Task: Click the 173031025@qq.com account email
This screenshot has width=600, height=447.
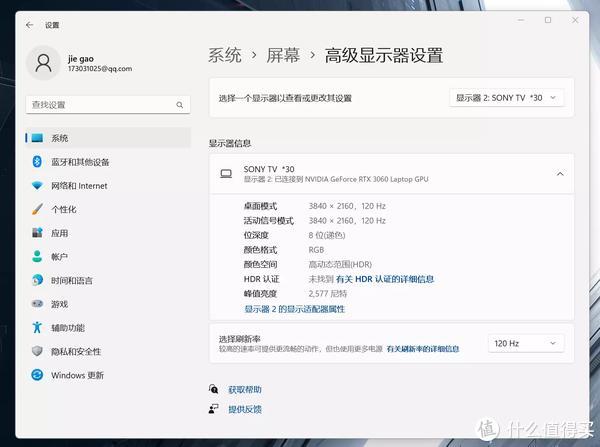Action: click(x=100, y=69)
